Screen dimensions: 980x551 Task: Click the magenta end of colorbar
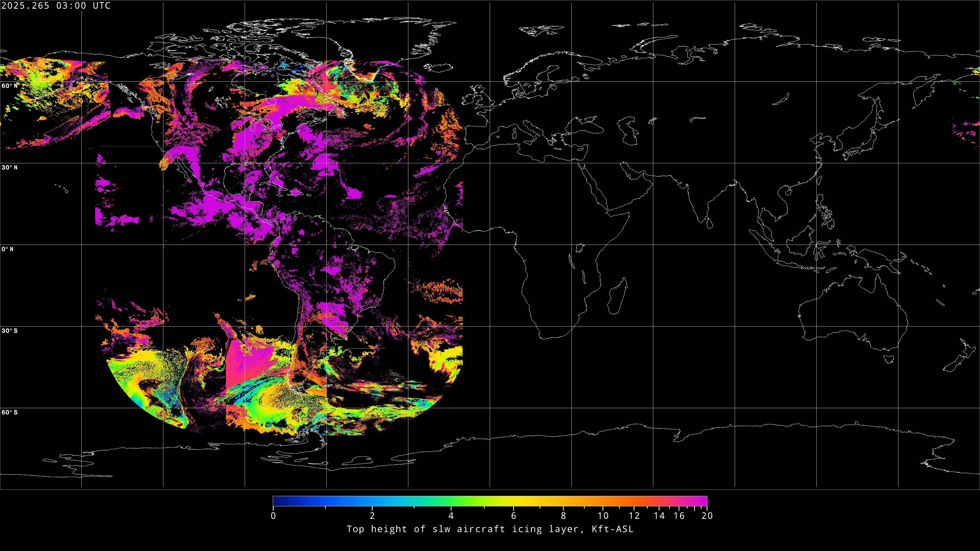(704, 501)
